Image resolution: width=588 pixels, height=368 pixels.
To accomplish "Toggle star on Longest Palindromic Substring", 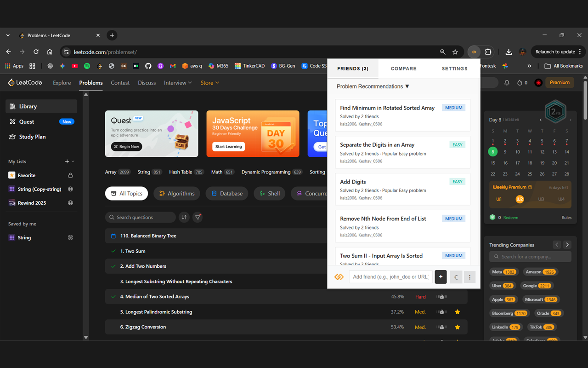I will coord(458,312).
